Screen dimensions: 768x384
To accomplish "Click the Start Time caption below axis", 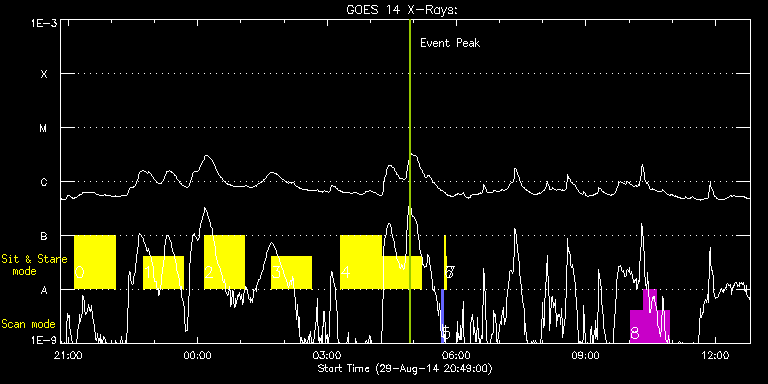I will 405,368.
